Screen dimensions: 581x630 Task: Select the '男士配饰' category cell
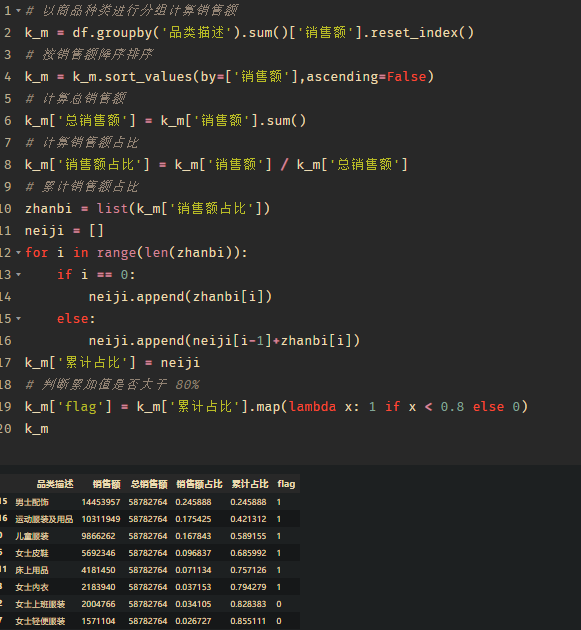pyautogui.click(x=32, y=502)
